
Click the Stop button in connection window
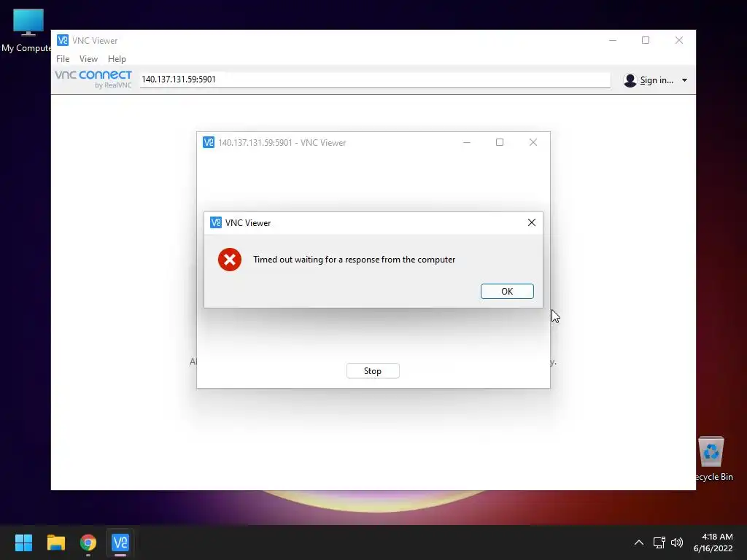point(373,371)
